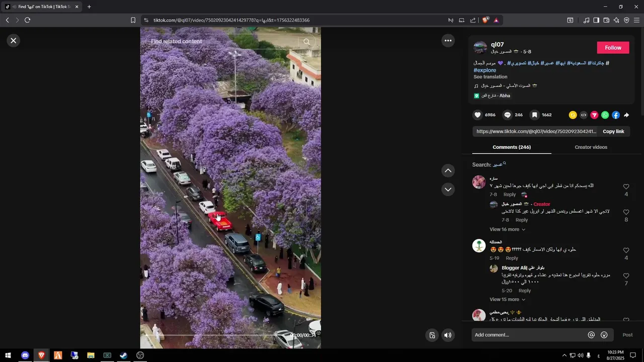
Task: Open comments via the speech bubble icon
Action: point(507,115)
